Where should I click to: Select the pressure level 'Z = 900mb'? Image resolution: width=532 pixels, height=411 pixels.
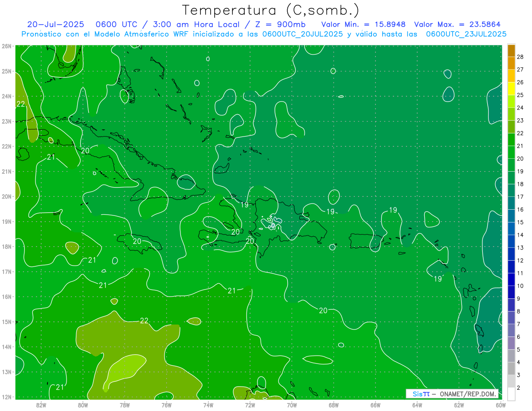tap(279, 24)
